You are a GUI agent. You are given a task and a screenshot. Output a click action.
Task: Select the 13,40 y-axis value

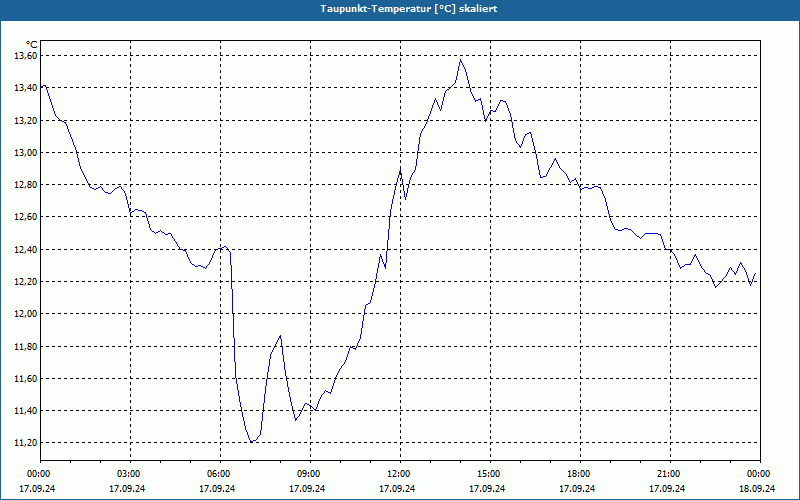(25, 88)
